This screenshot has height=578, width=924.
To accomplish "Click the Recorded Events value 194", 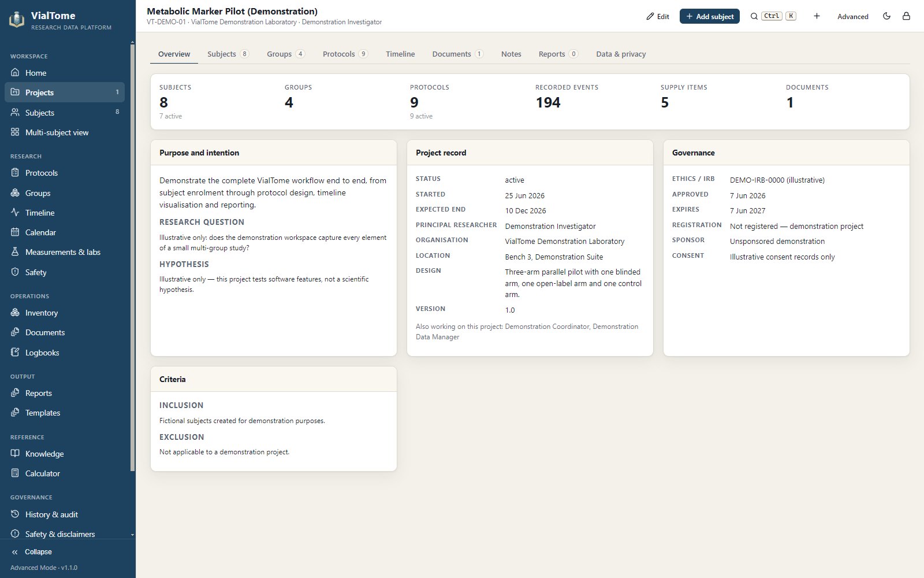I will (548, 103).
